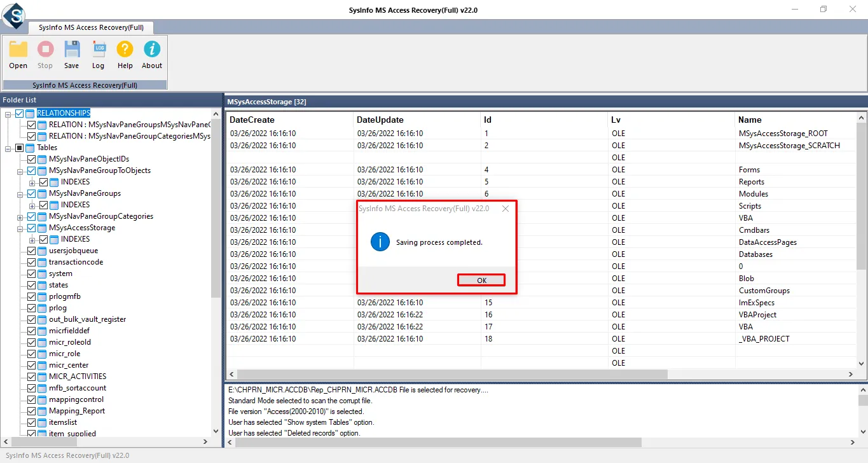Click the Stop toolbar icon

pos(45,50)
